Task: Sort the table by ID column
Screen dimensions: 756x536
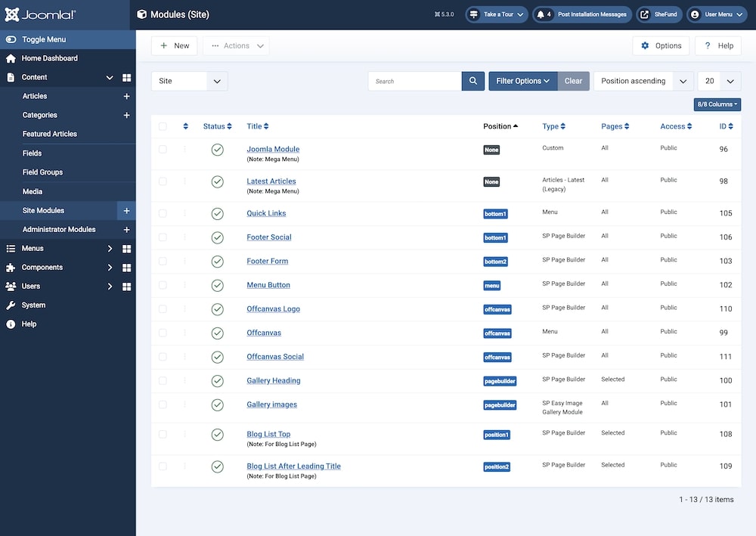Action: [x=726, y=126]
